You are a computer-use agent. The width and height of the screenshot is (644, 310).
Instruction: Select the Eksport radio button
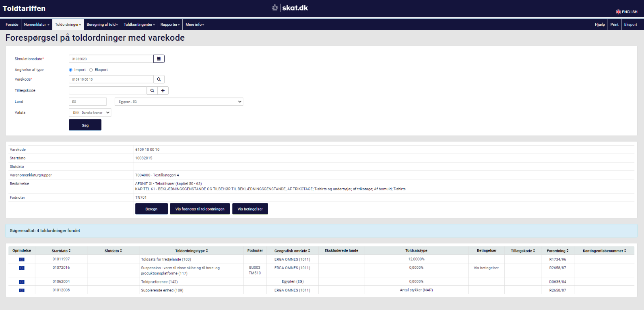91,70
